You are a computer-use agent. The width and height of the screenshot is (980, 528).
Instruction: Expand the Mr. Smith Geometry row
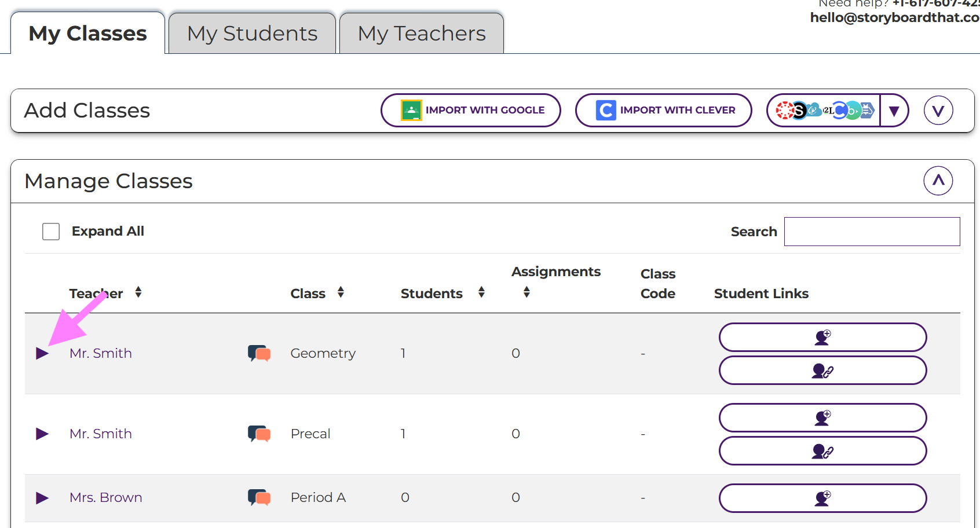tap(42, 353)
